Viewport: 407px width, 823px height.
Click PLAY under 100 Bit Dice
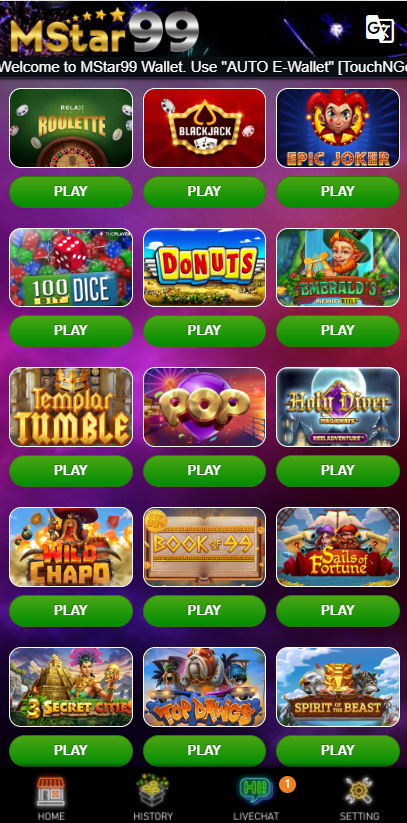71,331
